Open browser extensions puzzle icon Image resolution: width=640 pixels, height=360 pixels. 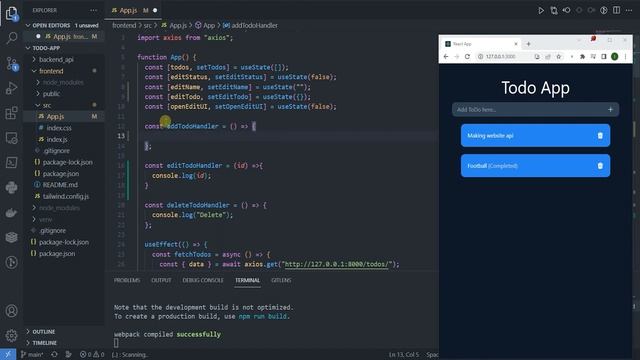point(582,57)
